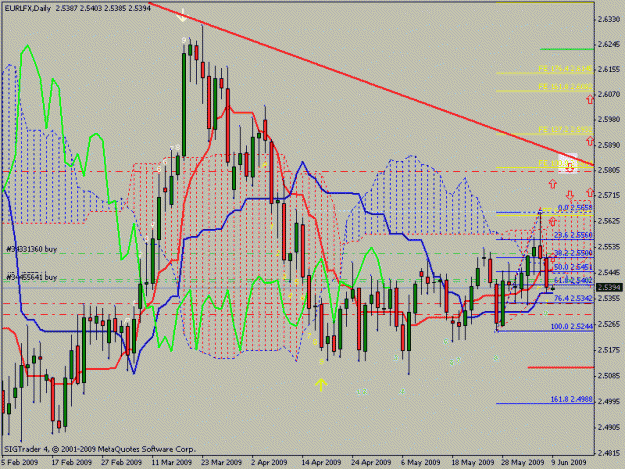
Task: Click the '6 May 2009' date label
Action: click(x=421, y=462)
